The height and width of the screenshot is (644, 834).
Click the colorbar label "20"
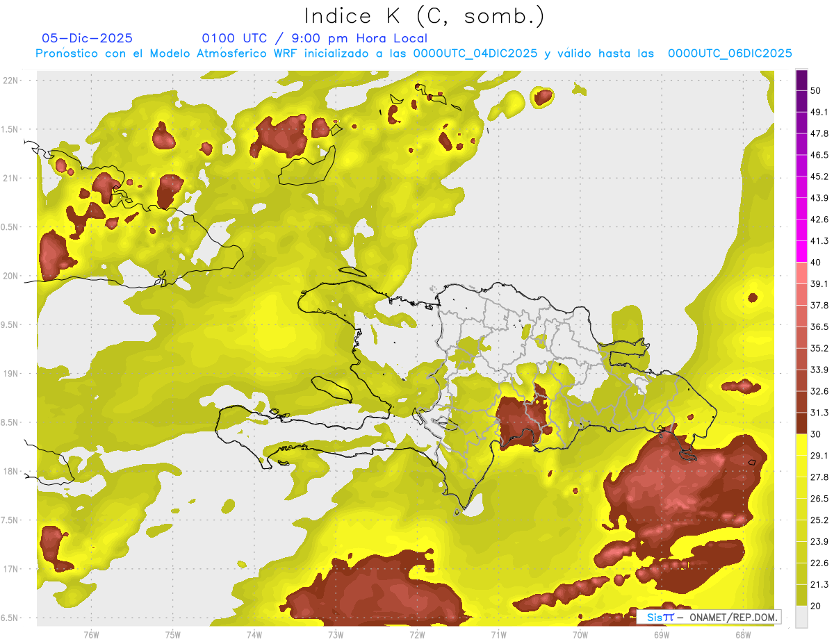tap(816, 606)
